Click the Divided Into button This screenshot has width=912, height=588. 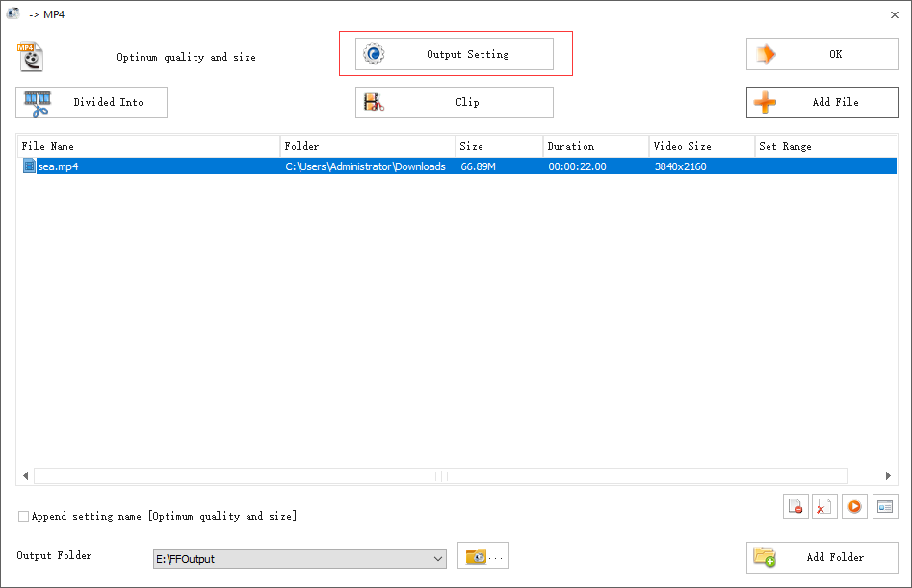click(91, 102)
